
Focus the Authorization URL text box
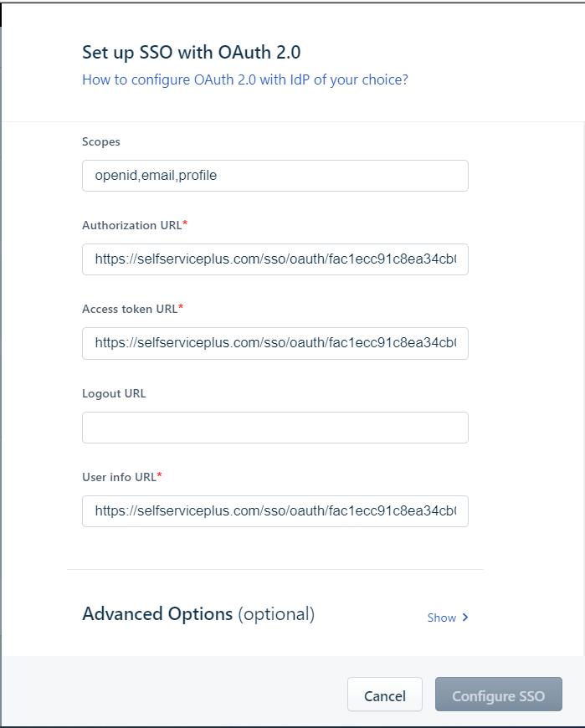click(x=275, y=259)
